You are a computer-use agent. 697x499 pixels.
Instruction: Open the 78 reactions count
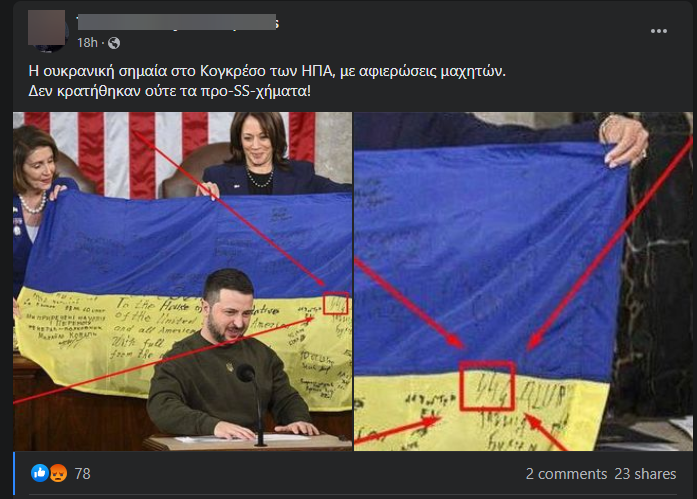[x=82, y=474]
